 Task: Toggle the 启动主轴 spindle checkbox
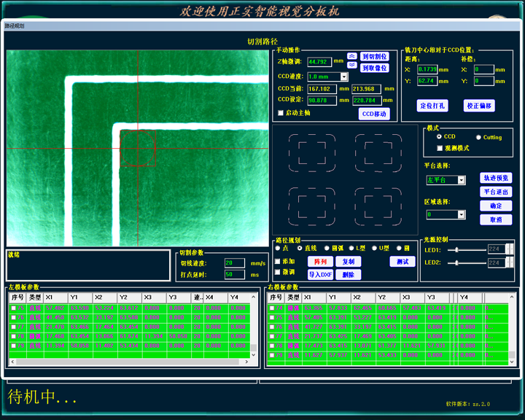[281, 113]
